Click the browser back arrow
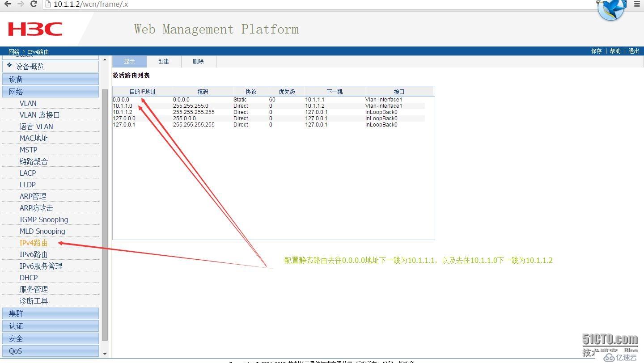This screenshot has height=363, width=644. point(8,4)
